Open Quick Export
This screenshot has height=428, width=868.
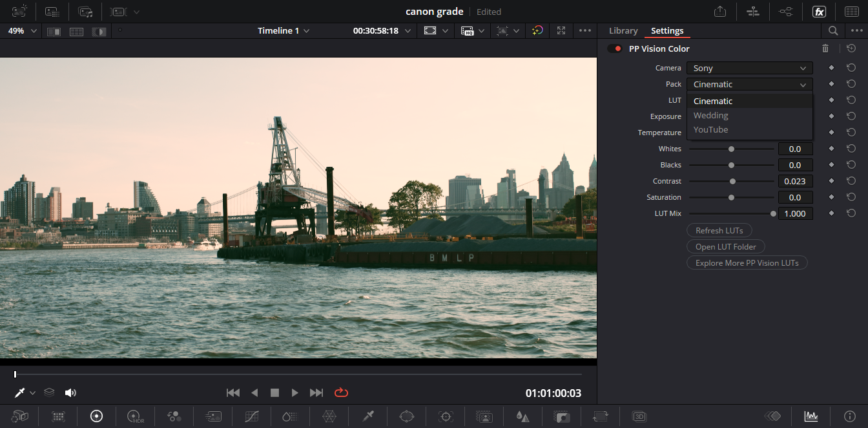point(720,11)
